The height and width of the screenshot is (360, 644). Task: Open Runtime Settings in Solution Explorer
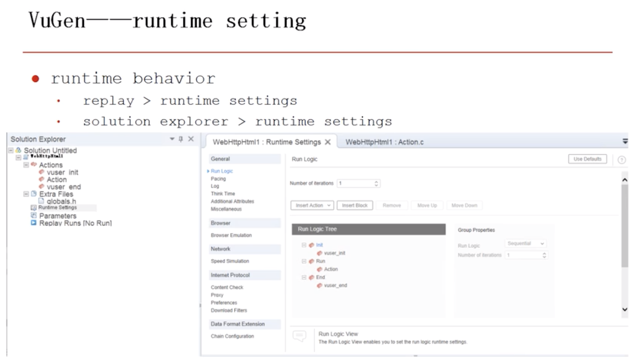point(57,207)
